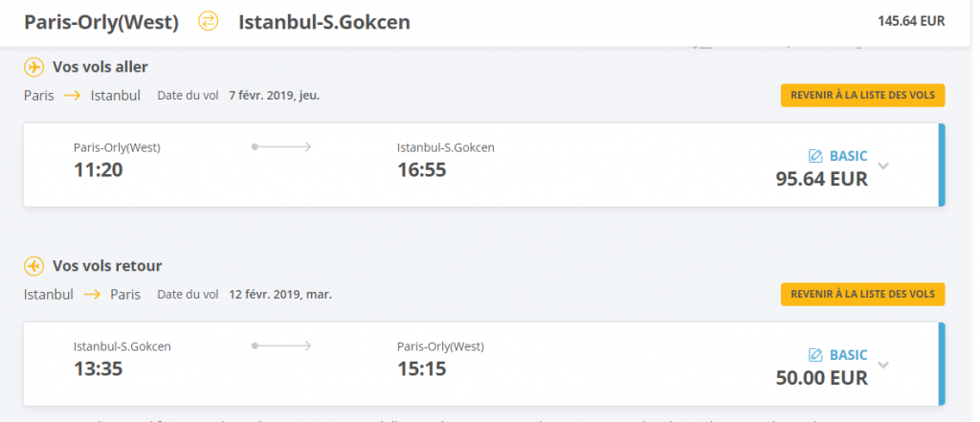This screenshot has width=980, height=422.
Task: Click the swap route arrows icon
Action: point(208,22)
